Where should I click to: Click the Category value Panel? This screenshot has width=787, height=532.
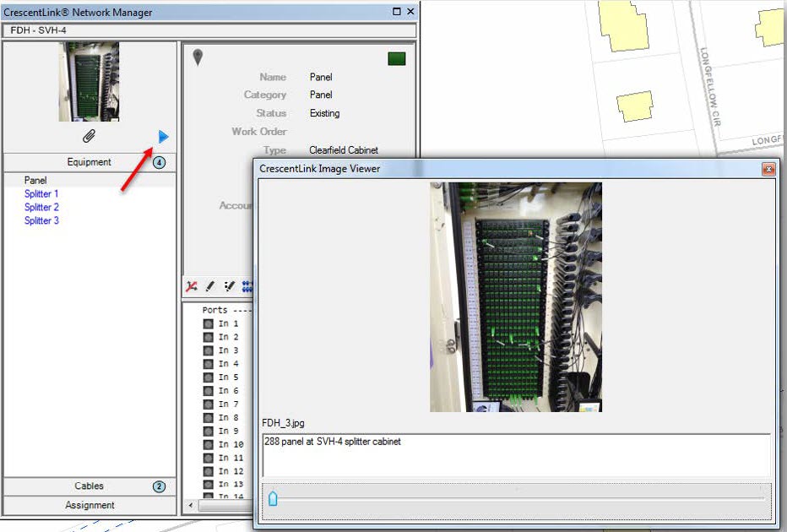321,95
